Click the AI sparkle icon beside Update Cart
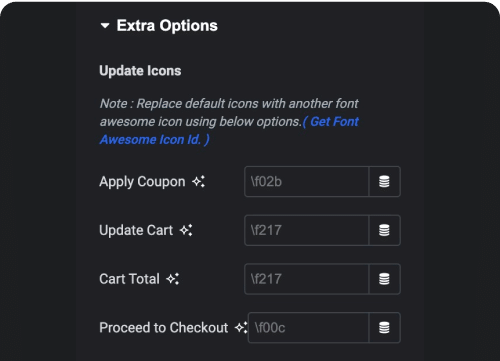Viewport: 500px width, 361px height. click(x=186, y=230)
